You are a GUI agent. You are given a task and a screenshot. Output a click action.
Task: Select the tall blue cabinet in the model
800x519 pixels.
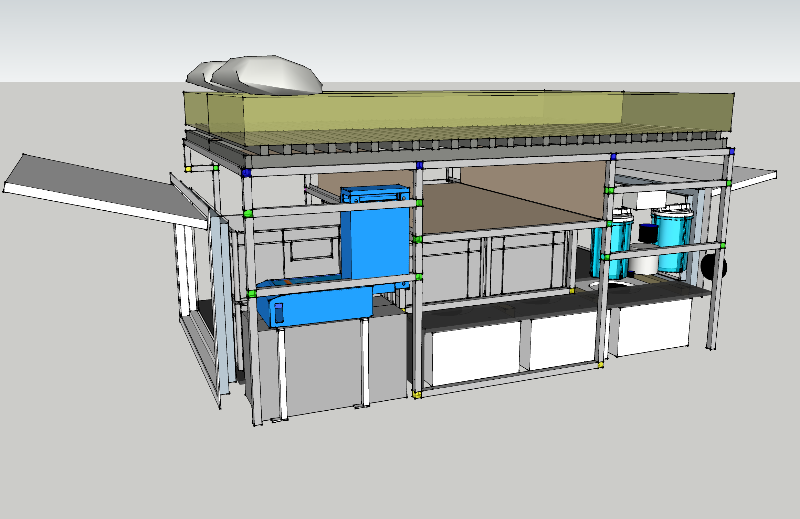tap(375, 241)
